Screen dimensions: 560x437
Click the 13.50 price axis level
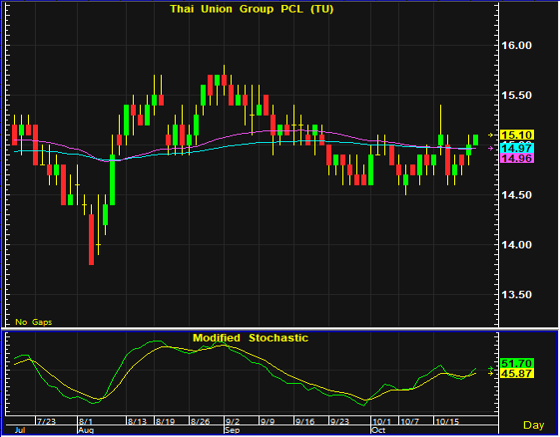516,295
